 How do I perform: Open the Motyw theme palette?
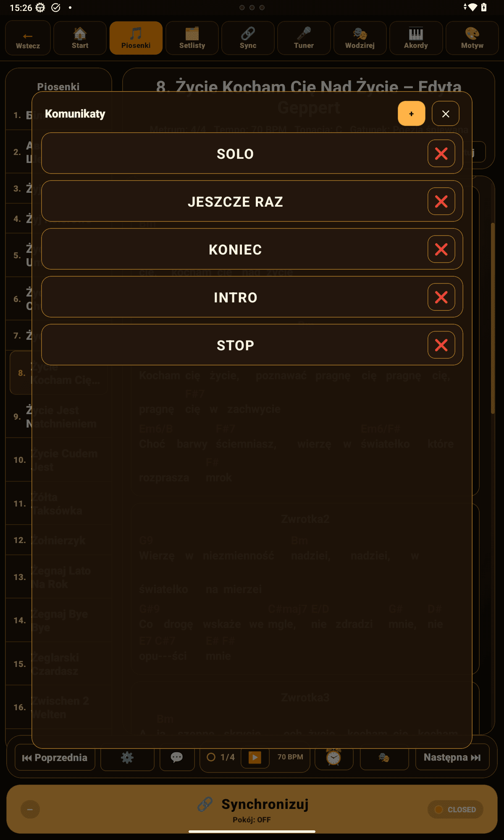click(x=472, y=38)
